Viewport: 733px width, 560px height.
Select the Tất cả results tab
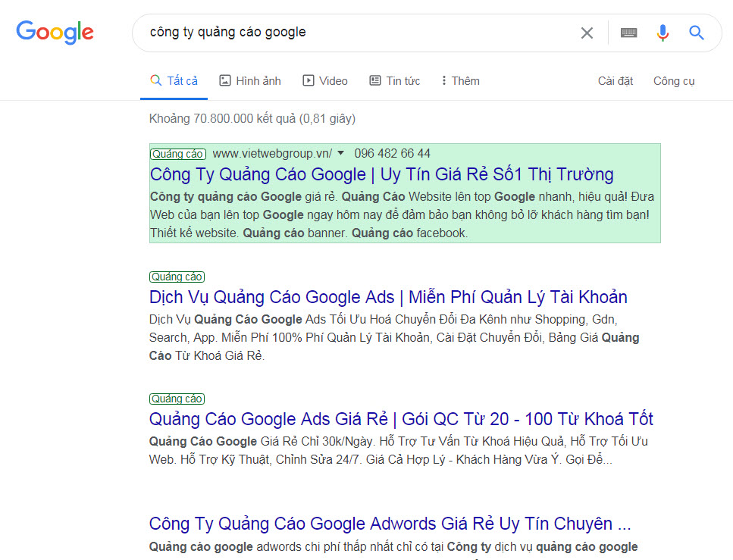point(174,81)
